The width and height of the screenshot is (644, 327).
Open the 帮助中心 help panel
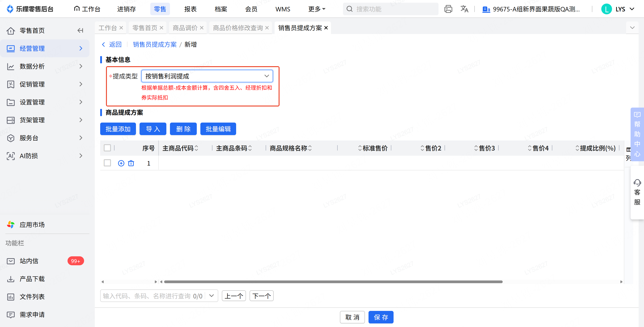coord(637,134)
